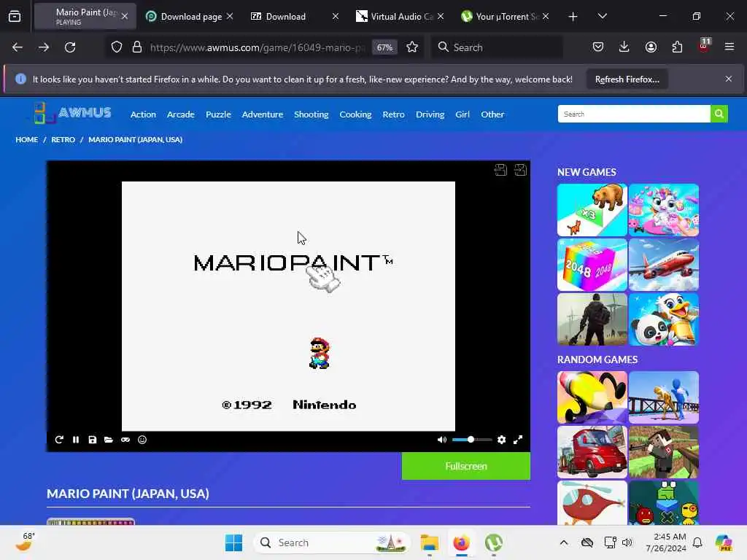
Task: Focus the AWMUS site search field
Action: coord(634,114)
